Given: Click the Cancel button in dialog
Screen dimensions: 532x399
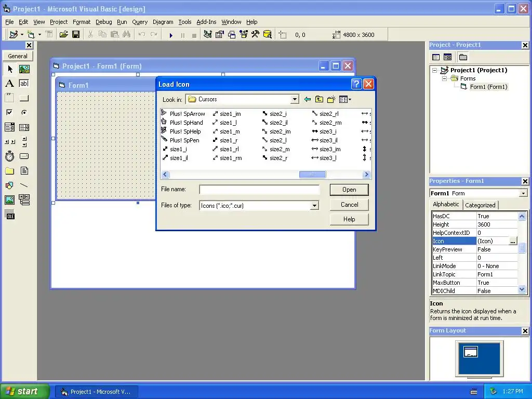Looking at the screenshot, I should (349, 205).
